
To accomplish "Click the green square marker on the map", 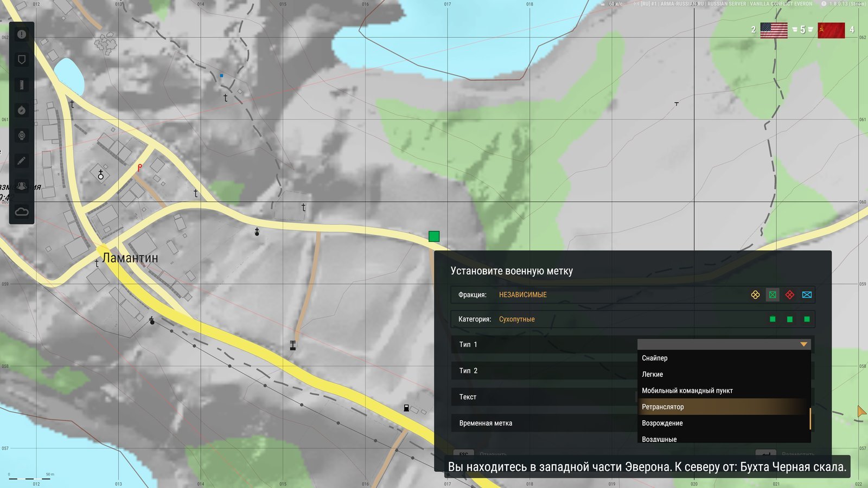I will [x=434, y=236].
